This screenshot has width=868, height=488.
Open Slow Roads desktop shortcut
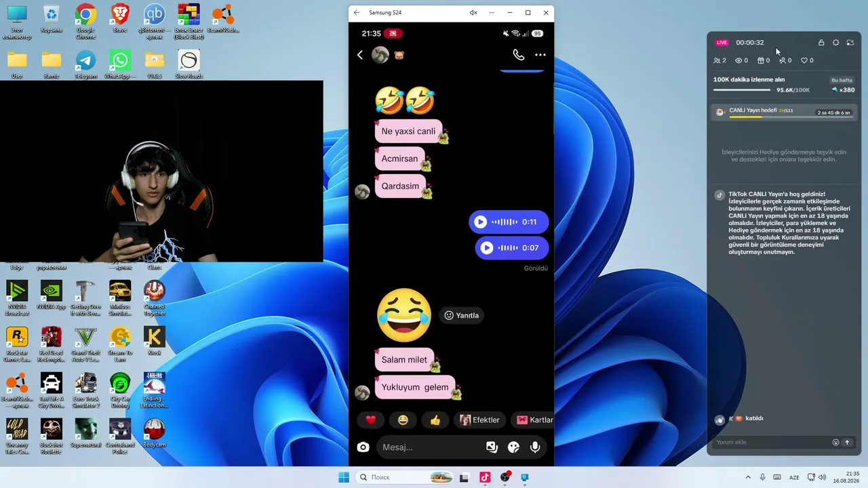coord(189,65)
